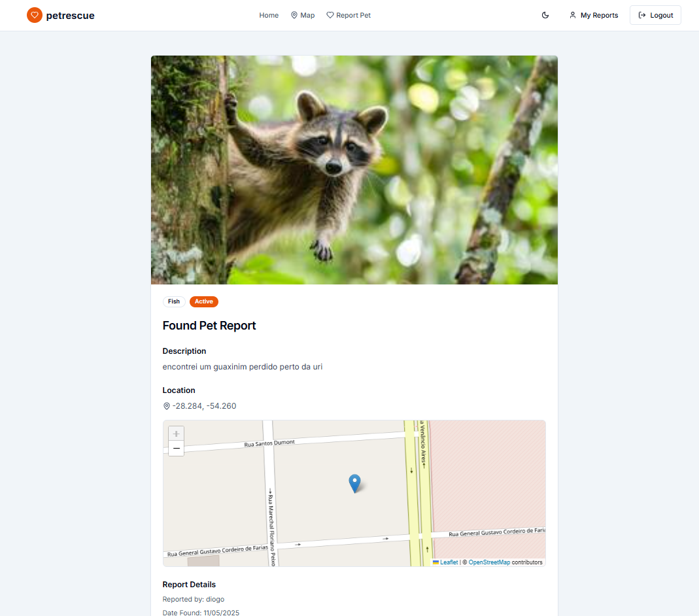Click the raccoon photo
699x616 pixels.
[354, 170]
